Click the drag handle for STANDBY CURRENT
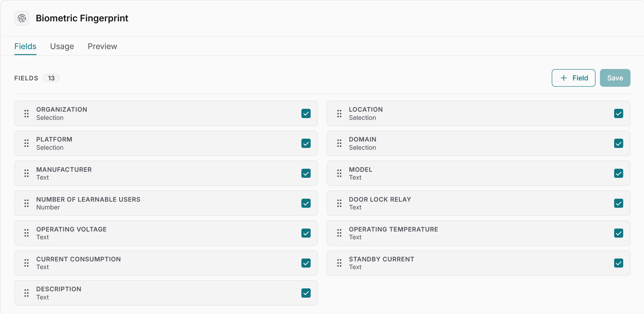This screenshot has width=644, height=314. (x=339, y=263)
